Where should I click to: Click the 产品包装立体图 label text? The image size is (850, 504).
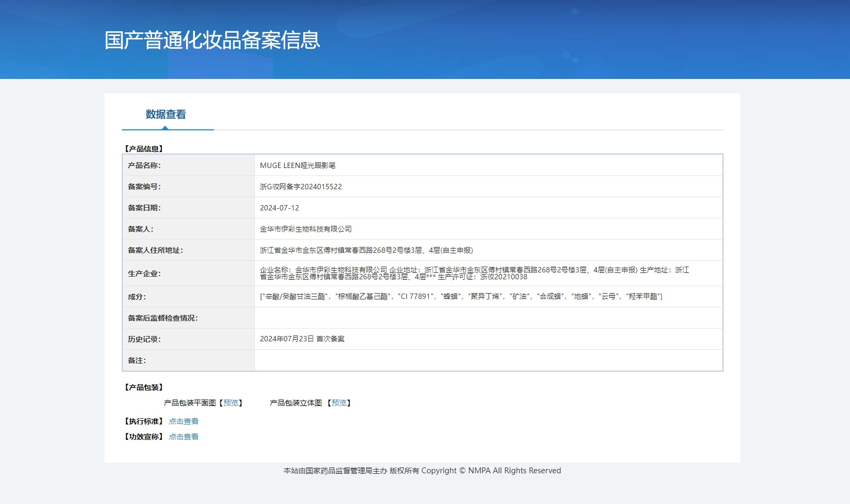click(x=296, y=403)
